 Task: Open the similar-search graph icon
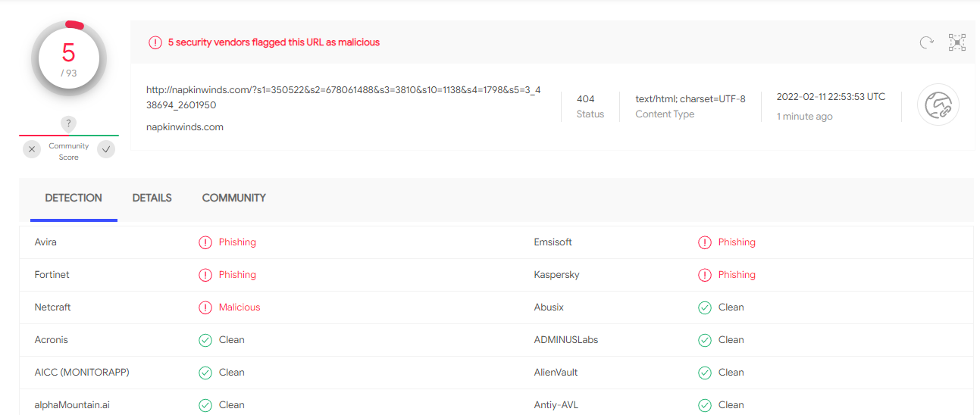957,42
